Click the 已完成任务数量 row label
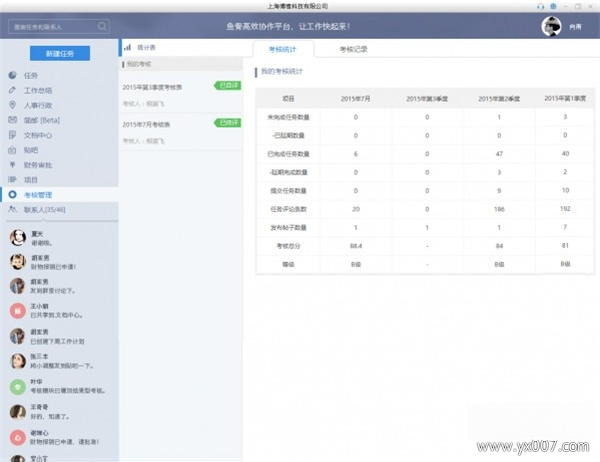 pos(288,154)
